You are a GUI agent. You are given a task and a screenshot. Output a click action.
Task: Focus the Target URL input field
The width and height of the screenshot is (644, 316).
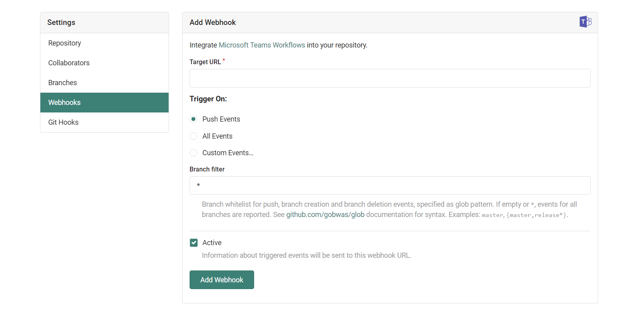[390, 78]
